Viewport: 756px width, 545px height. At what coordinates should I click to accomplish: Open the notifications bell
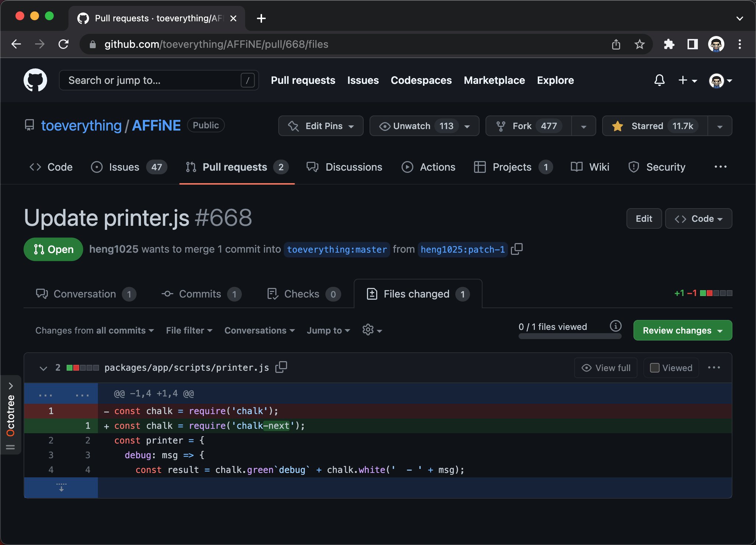click(x=659, y=80)
